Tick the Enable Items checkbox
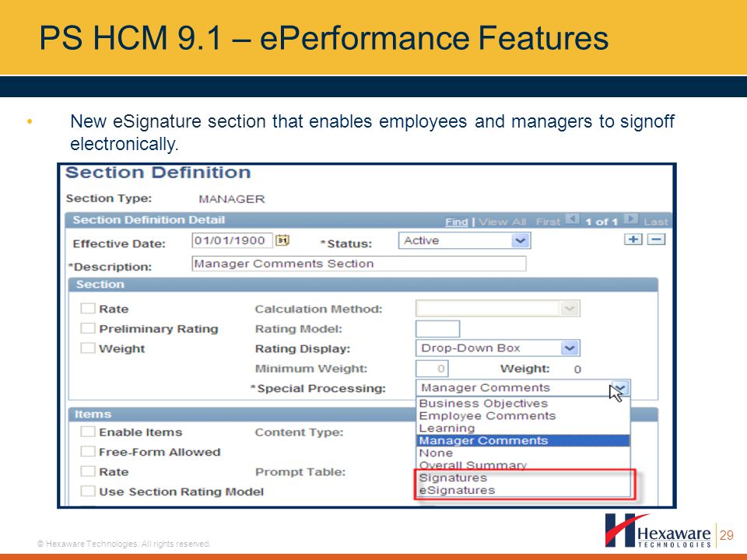Image resolution: width=747 pixels, height=560 pixels. (x=88, y=432)
